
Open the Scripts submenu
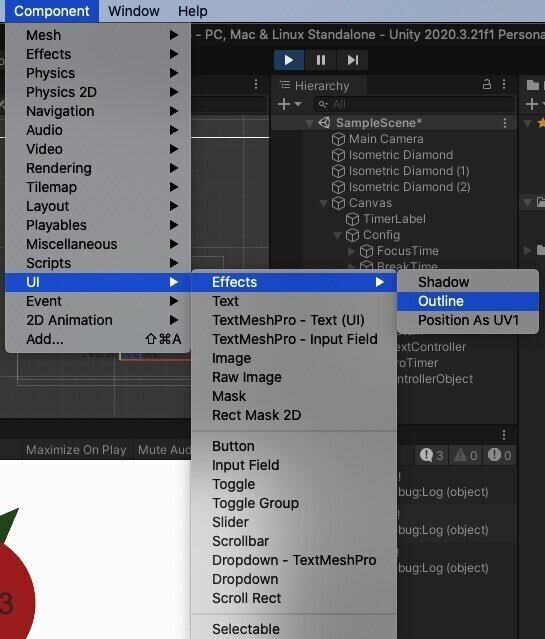point(98,263)
